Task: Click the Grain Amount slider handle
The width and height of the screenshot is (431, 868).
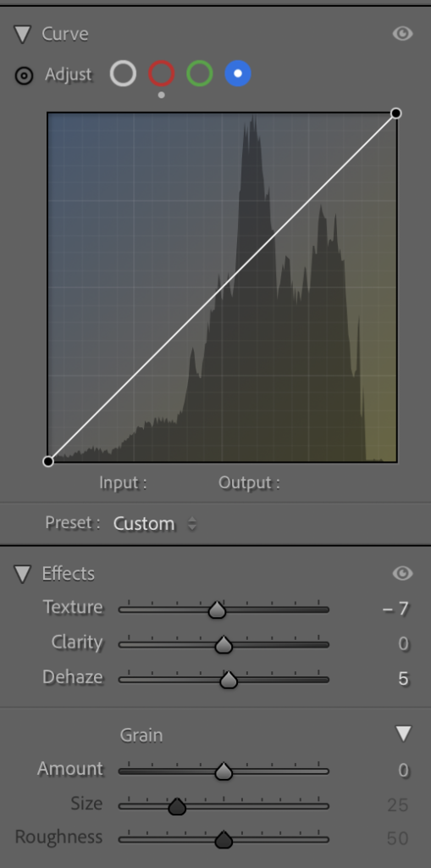Action: coord(224,771)
